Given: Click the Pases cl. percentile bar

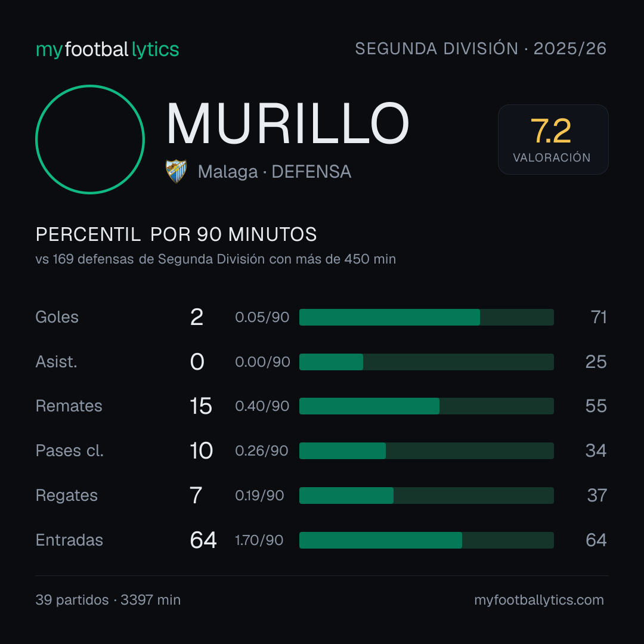Looking at the screenshot, I should [426, 451].
